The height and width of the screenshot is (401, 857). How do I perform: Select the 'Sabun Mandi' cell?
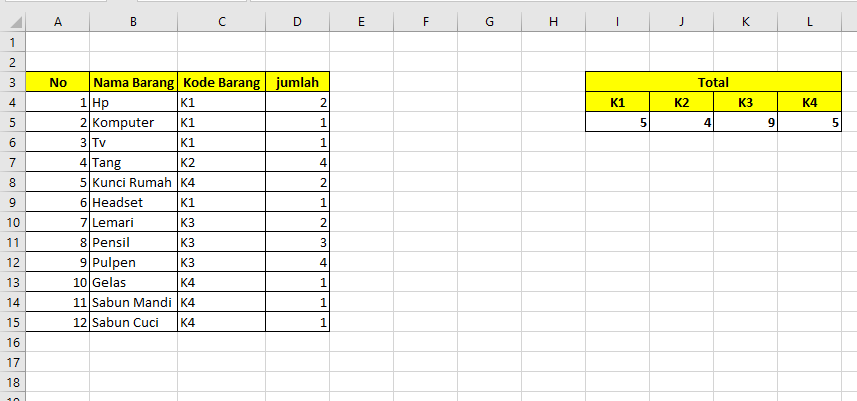click(x=133, y=302)
